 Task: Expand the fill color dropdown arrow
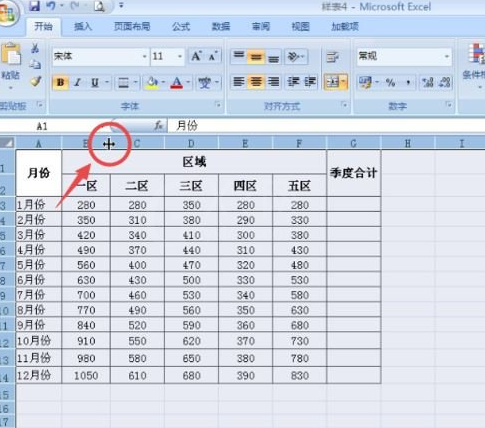163,82
